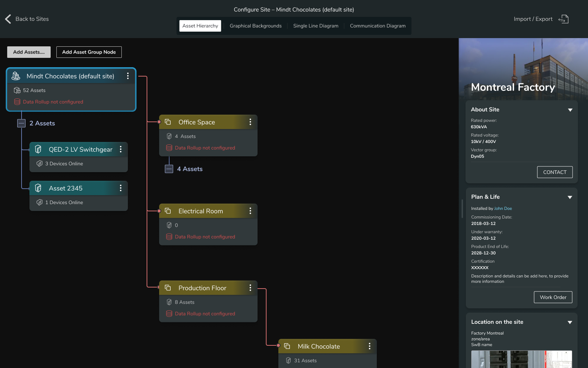
Task: Click the Add Asset Group Node button
Action: pyautogui.click(x=89, y=52)
